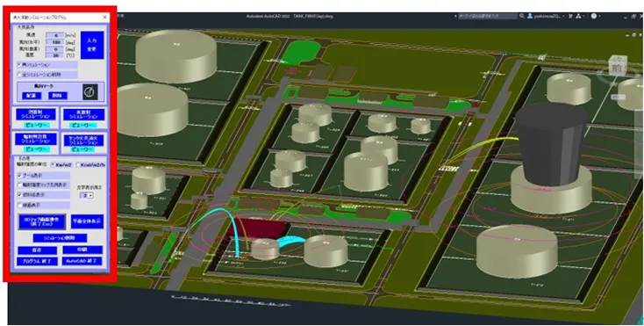The width and height of the screenshot is (644, 326).
Task: Click the help question mark icon
Action: click(x=593, y=16)
